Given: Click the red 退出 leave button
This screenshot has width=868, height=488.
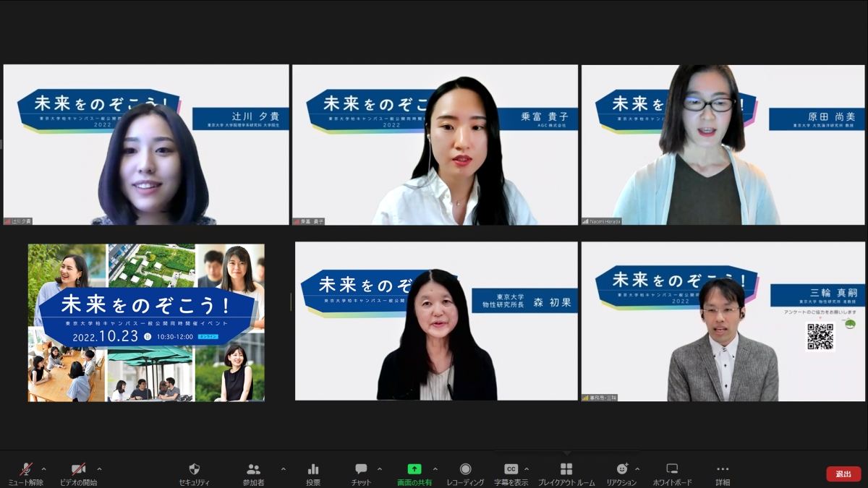Looking at the screenshot, I should tap(843, 474).
